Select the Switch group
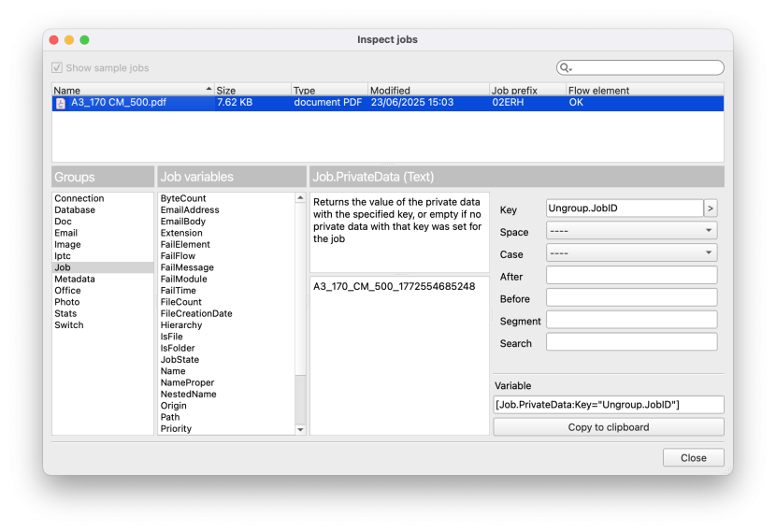Image resolution: width=776 pixels, height=532 pixels. tap(69, 325)
